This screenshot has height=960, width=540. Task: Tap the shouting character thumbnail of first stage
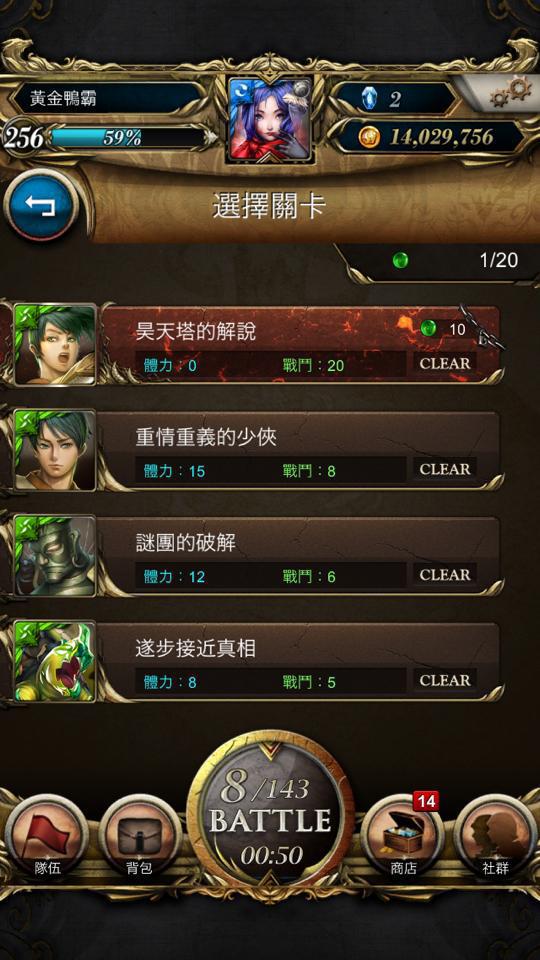(x=55, y=345)
